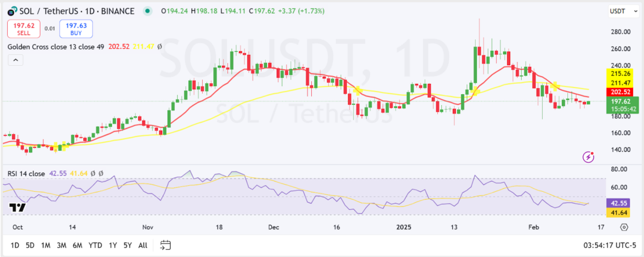Click the 2025 label on time axis
644x257 pixels.
[404, 227]
